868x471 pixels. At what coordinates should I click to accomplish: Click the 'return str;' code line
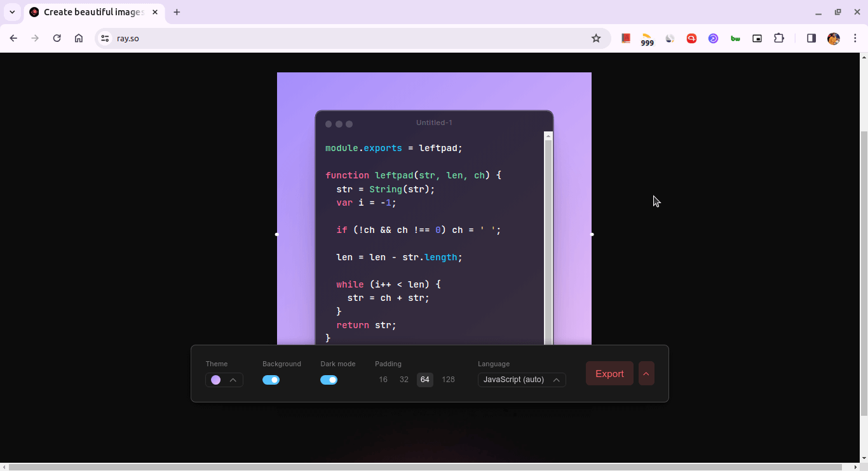(x=366, y=325)
